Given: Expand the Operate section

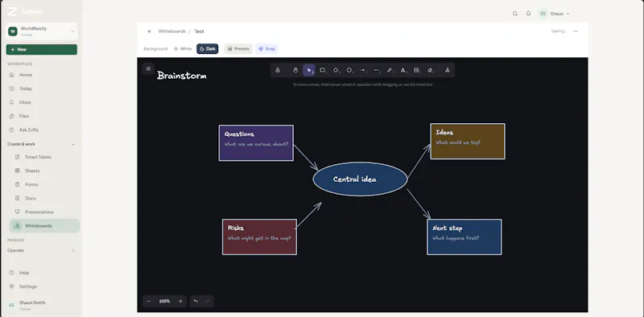Looking at the screenshot, I should pyautogui.click(x=42, y=250).
